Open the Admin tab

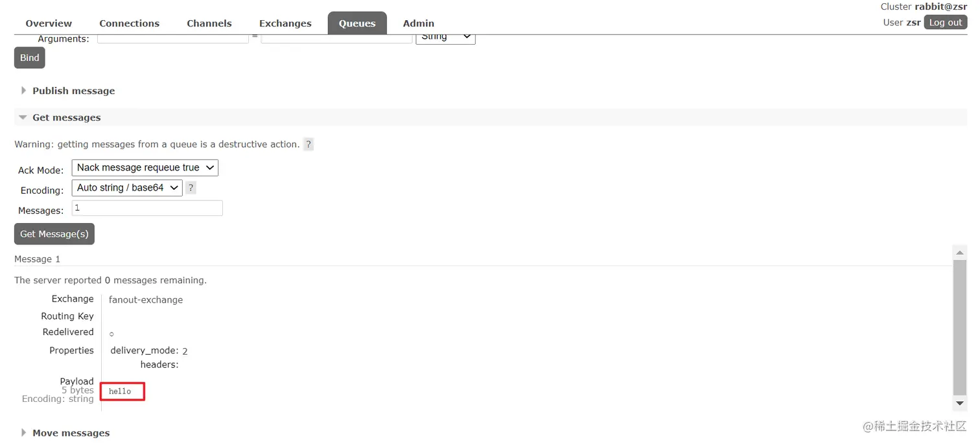click(419, 23)
